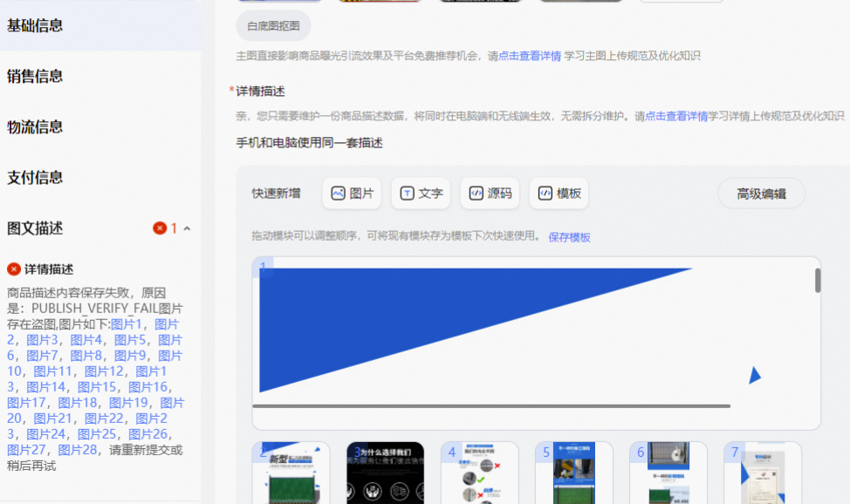The image size is (850, 504).
Task: Click 手机和电脑使用同一套描述 text
Action: click(x=310, y=143)
